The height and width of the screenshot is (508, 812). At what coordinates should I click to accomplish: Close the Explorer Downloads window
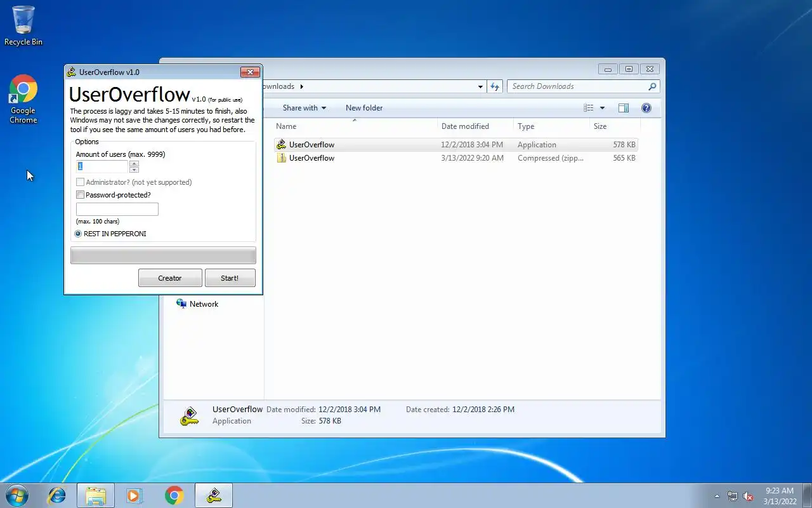pyautogui.click(x=650, y=69)
